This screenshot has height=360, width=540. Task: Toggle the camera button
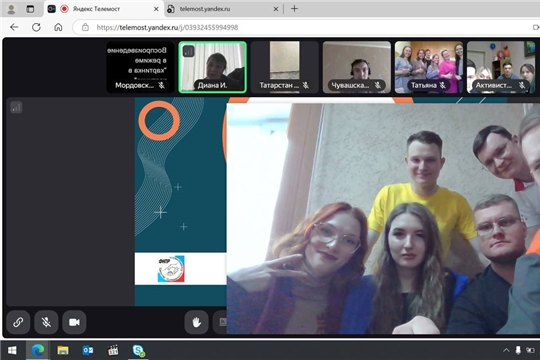(74, 322)
